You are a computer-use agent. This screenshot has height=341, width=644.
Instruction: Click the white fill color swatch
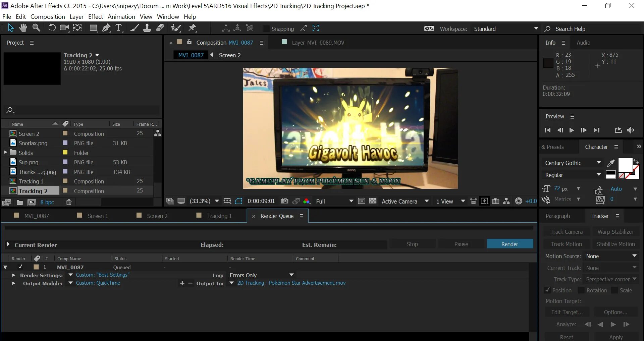(x=625, y=165)
